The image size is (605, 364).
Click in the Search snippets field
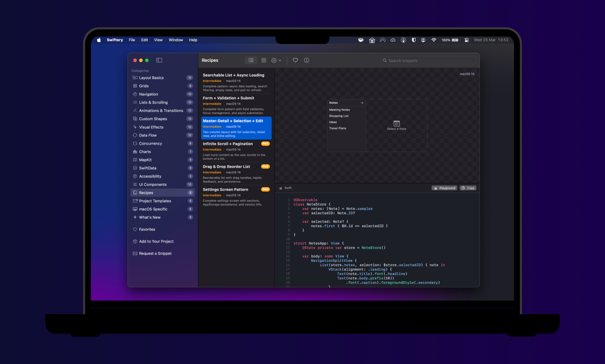click(x=428, y=60)
